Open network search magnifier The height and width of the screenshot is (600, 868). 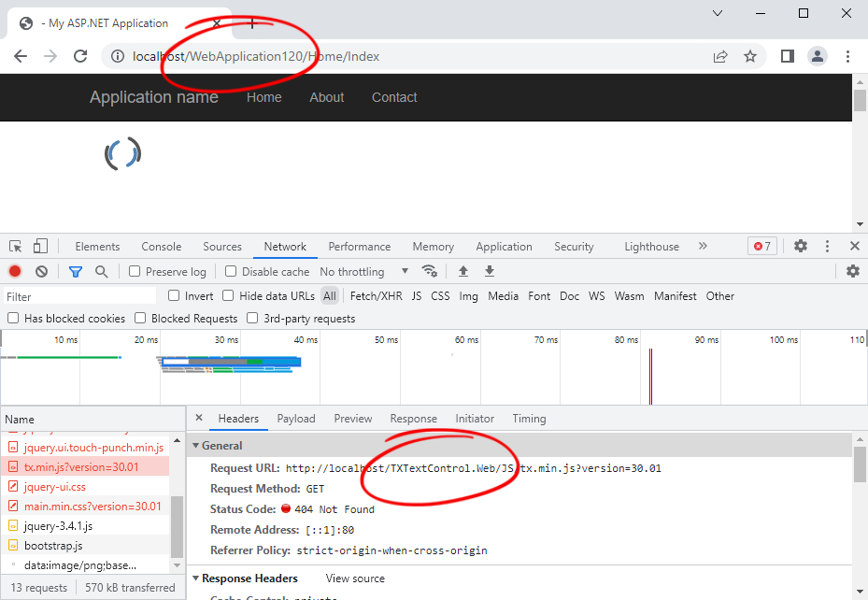(101, 271)
